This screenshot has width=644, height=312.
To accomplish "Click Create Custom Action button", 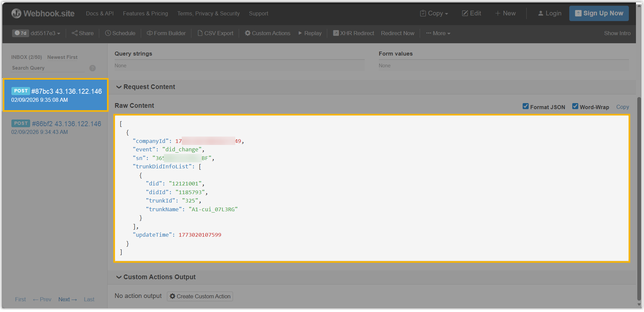I will click(x=200, y=296).
